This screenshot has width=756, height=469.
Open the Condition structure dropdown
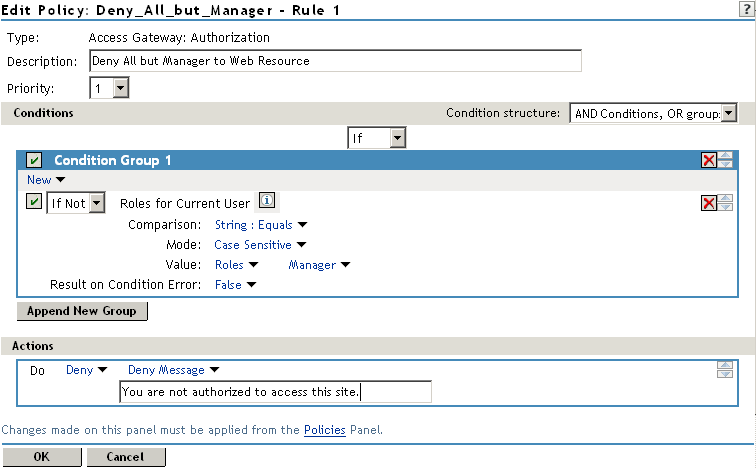tap(653, 113)
